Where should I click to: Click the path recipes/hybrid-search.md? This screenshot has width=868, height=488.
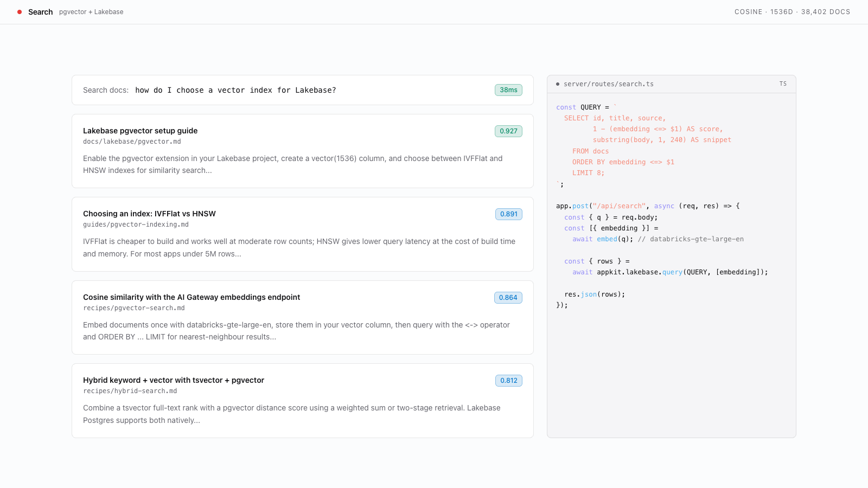pos(130,391)
